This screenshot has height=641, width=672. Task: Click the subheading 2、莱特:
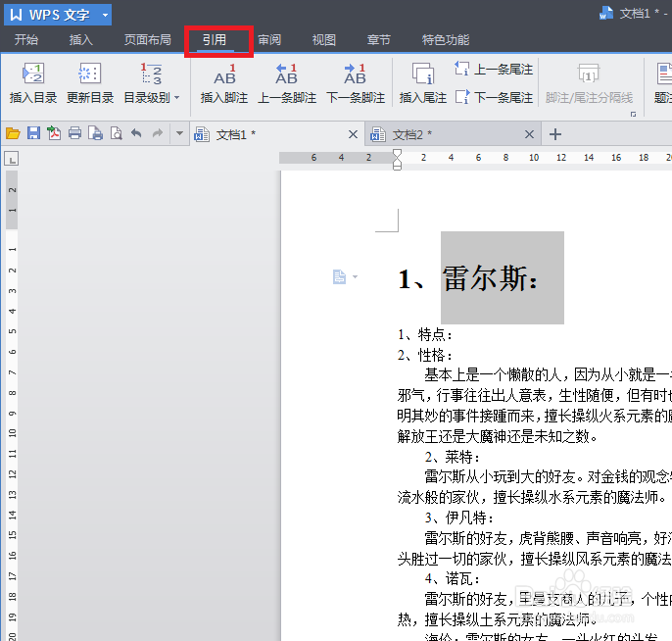point(452,457)
